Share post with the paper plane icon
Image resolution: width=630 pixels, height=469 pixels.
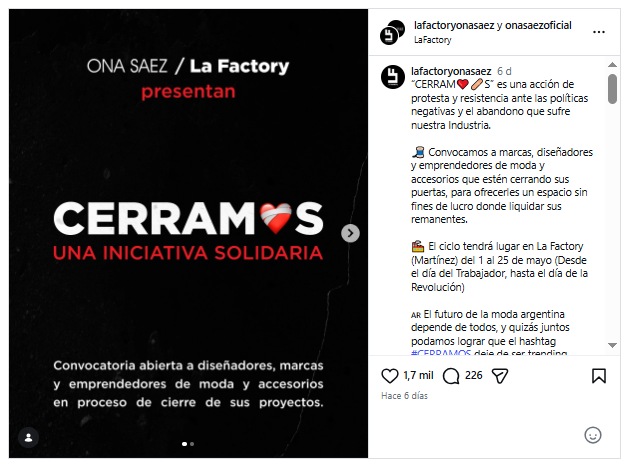(x=500, y=376)
